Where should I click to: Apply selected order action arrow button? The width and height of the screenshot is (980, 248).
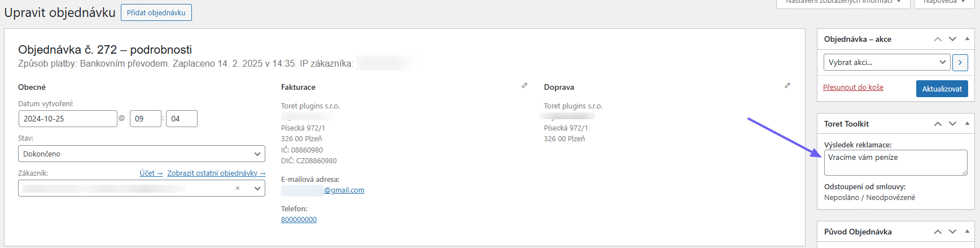click(x=960, y=63)
